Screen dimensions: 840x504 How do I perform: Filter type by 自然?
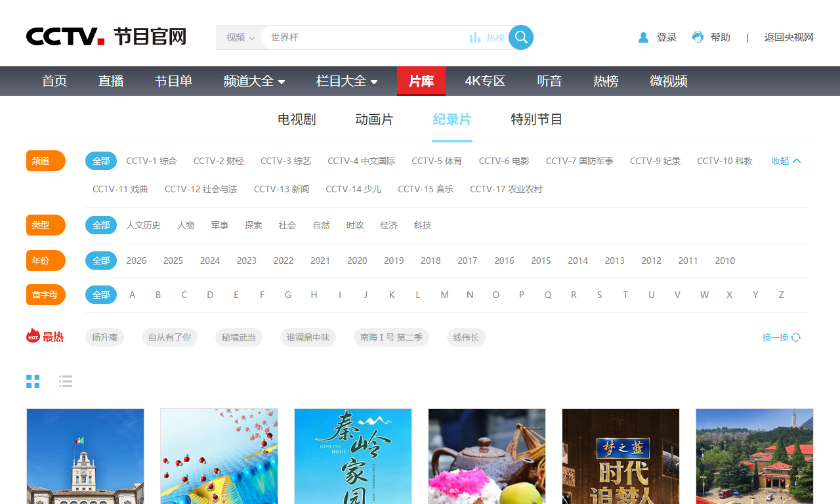322,225
